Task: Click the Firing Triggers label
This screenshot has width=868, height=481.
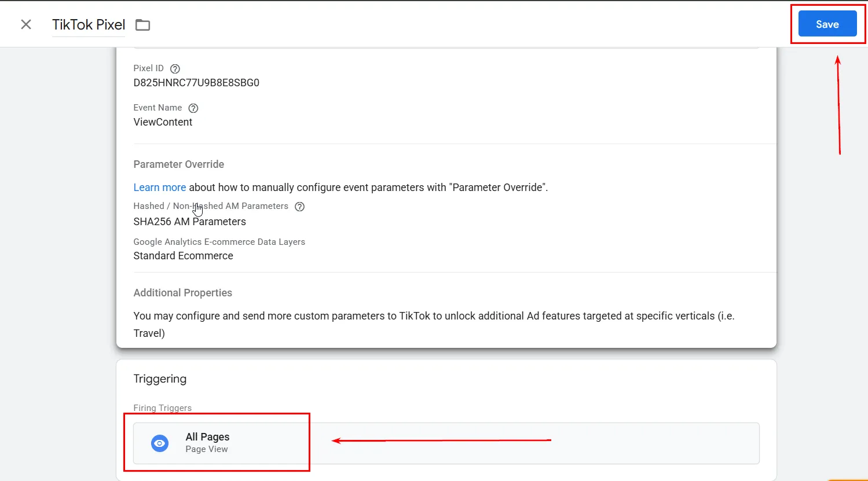Action: (x=162, y=408)
